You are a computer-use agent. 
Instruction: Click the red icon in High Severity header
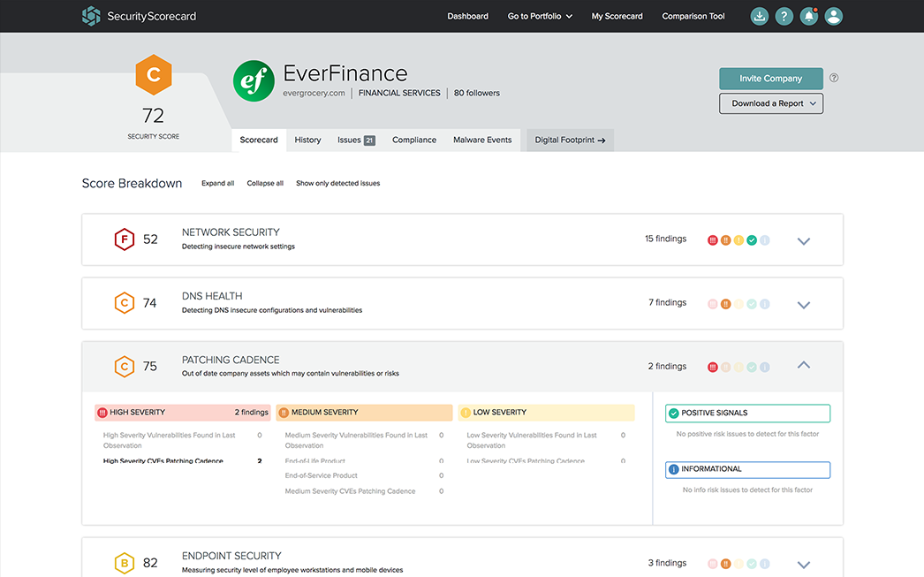[x=102, y=413]
